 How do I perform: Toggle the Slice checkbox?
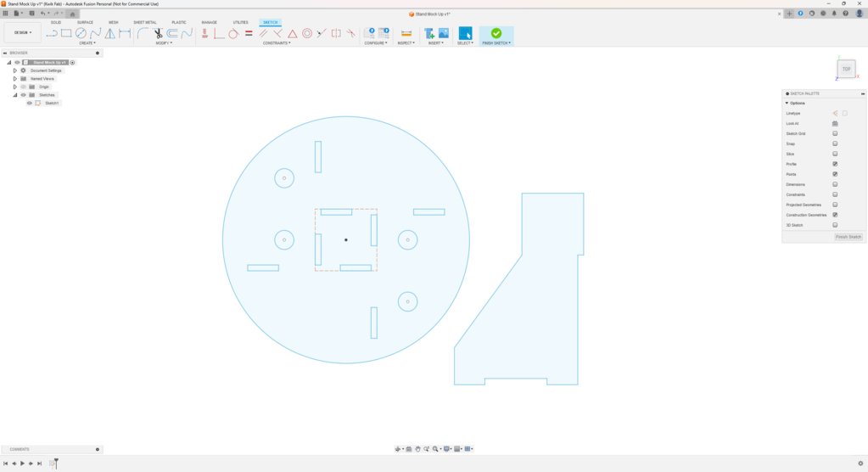(835, 154)
